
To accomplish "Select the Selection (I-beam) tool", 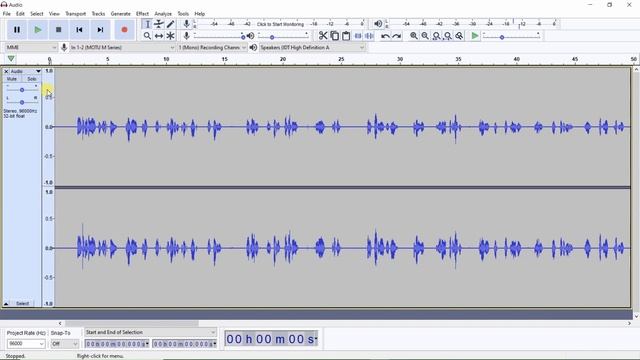I will coord(147,24).
